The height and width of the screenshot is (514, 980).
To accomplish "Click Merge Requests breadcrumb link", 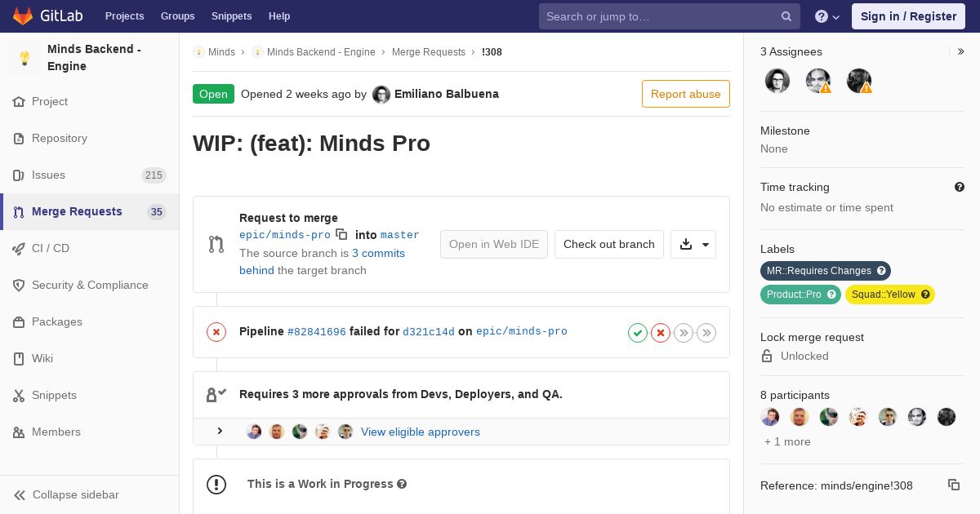I will click(429, 52).
